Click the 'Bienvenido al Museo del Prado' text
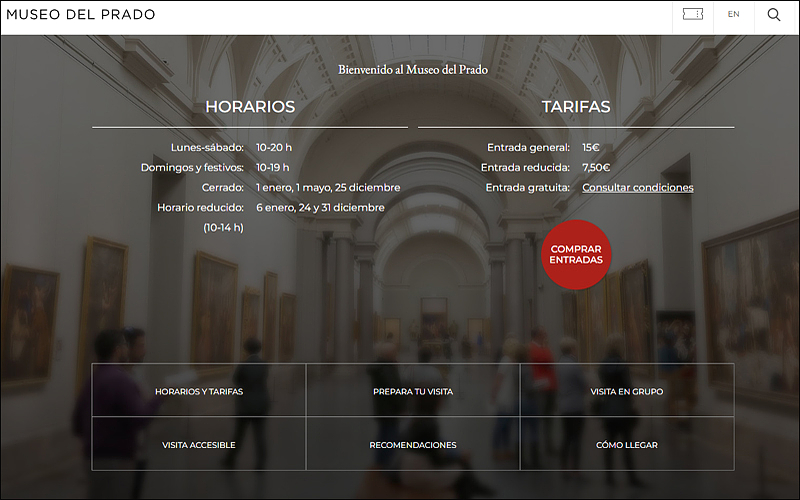800x500 pixels. 413,70
